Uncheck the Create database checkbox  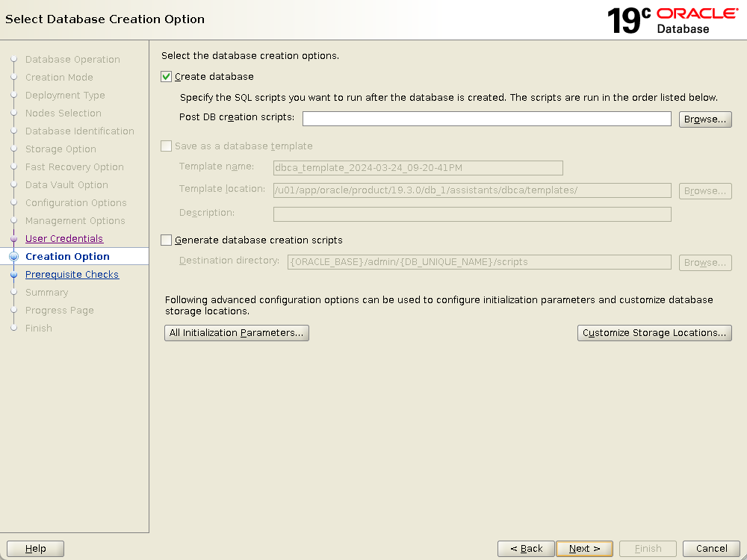[x=167, y=77]
